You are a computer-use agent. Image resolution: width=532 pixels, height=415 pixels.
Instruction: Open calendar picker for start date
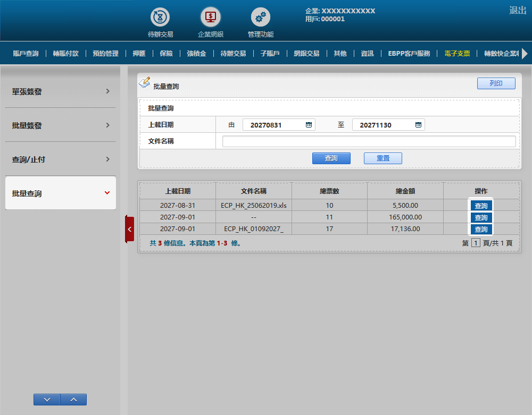tap(309, 125)
